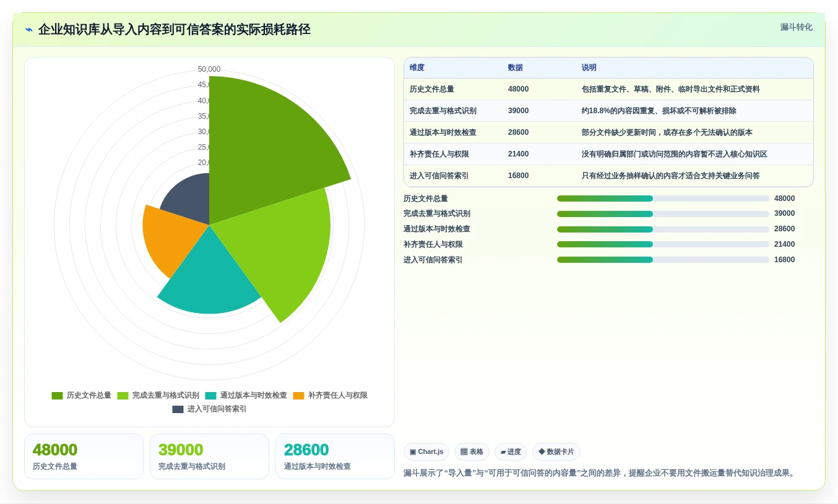
Task: Toggle the 完成去重与格式识别 legend swatch
Action: [123, 396]
